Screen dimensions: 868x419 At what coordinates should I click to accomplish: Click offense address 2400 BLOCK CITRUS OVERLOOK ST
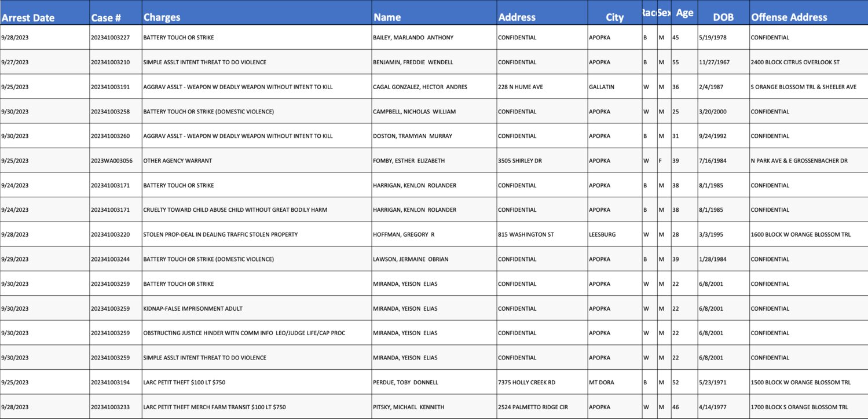tap(795, 63)
